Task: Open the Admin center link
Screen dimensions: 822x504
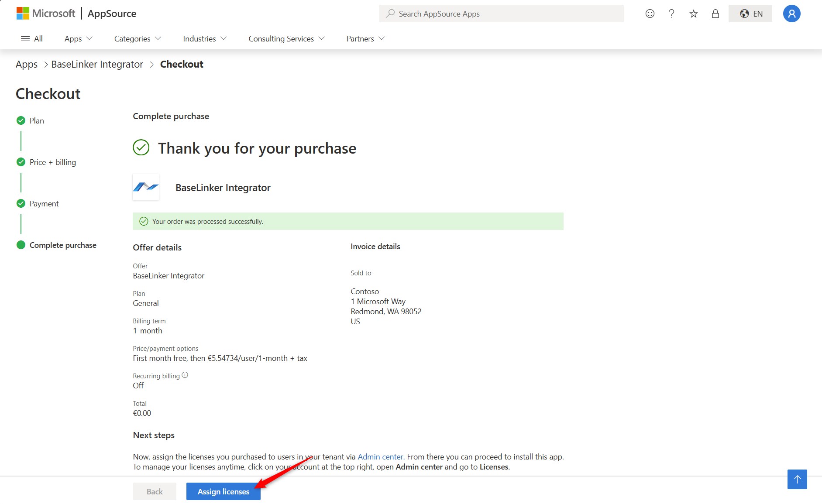Action: (380, 456)
